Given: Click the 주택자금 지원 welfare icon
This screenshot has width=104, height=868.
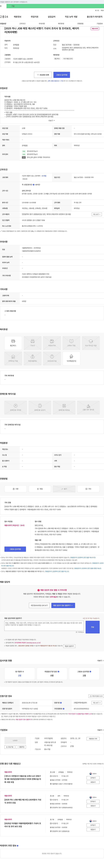Looking at the screenshot, I should point(13,358).
